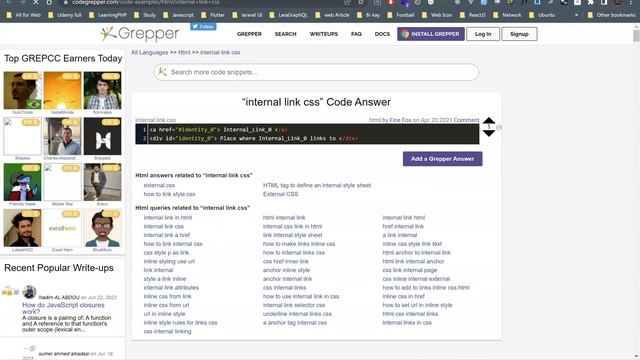Open the 'Udemy full' bookmark folder
The height and width of the screenshot is (360, 640).
point(64,15)
